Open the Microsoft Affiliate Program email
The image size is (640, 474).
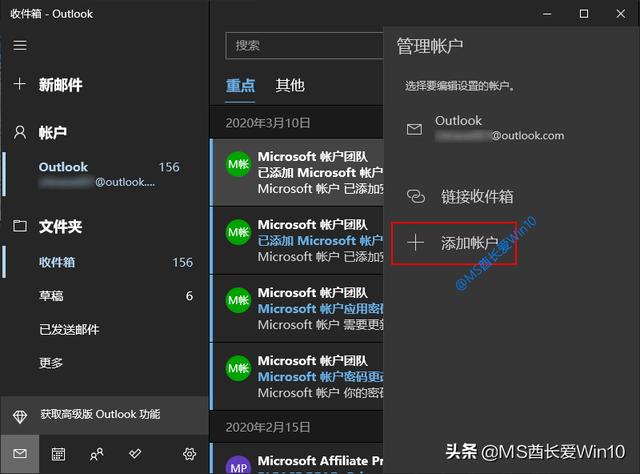[x=297, y=459]
